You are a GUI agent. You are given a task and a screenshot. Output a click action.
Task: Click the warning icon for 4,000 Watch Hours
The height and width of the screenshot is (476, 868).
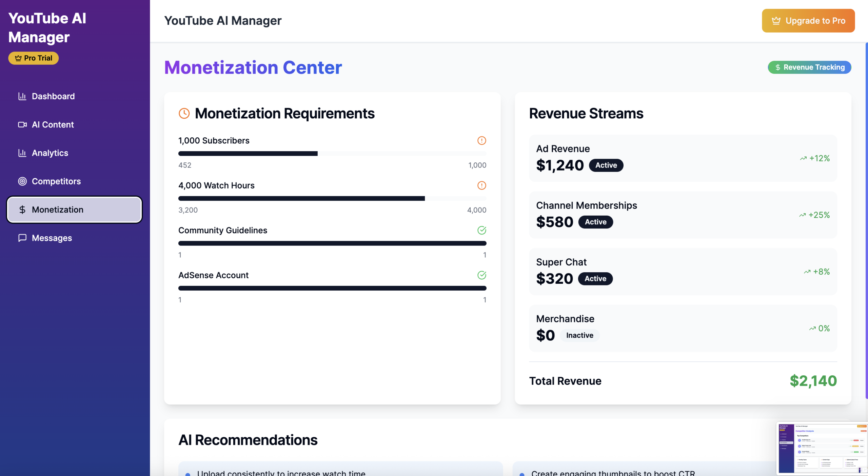(x=482, y=185)
